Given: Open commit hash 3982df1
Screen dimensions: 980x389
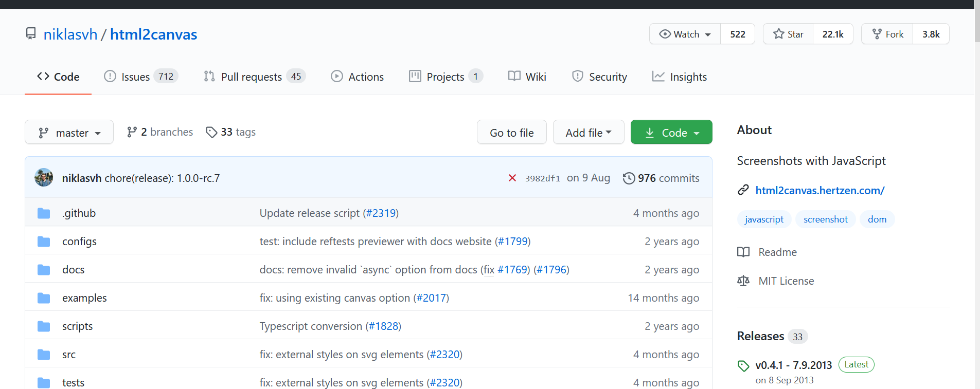Looking at the screenshot, I should (x=542, y=178).
